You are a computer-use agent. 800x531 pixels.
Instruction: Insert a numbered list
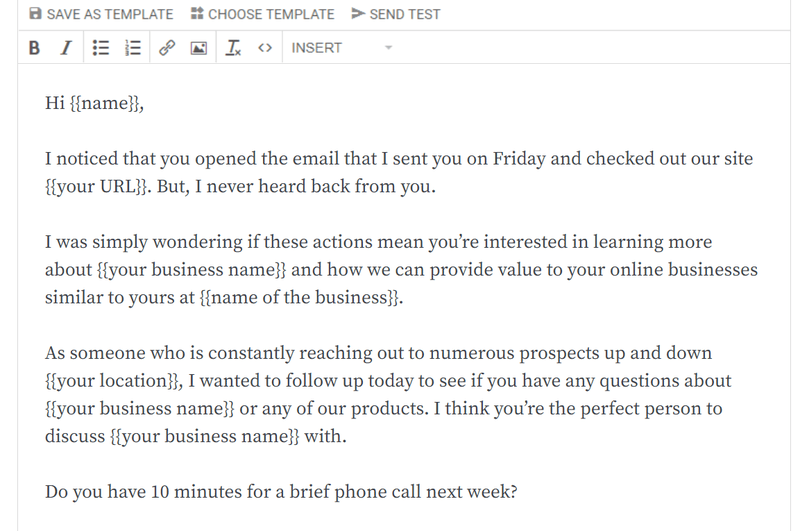tap(133, 48)
